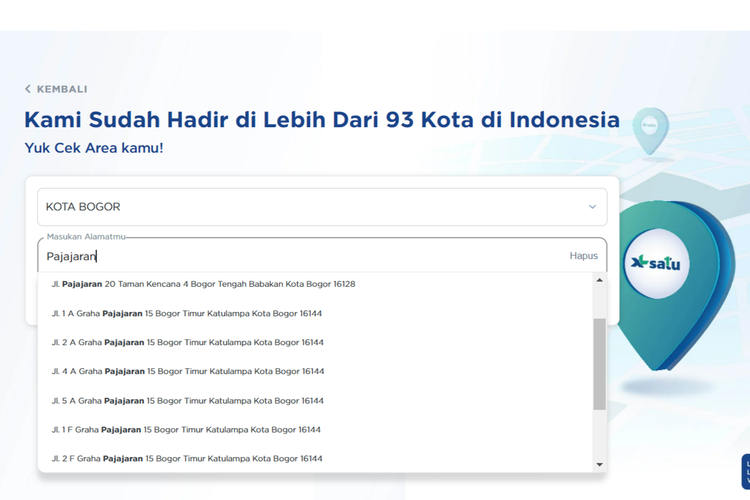Go back using the KEMBALI link
Screen dimensions: 750x500
(61, 89)
